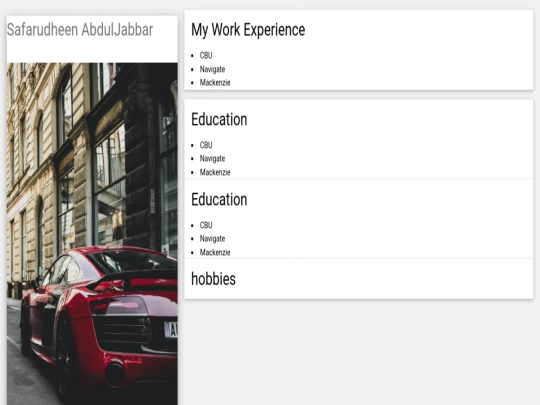Image resolution: width=540 pixels, height=405 pixels.
Task: Click Navigate under My Work Experience
Action: [x=212, y=69]
